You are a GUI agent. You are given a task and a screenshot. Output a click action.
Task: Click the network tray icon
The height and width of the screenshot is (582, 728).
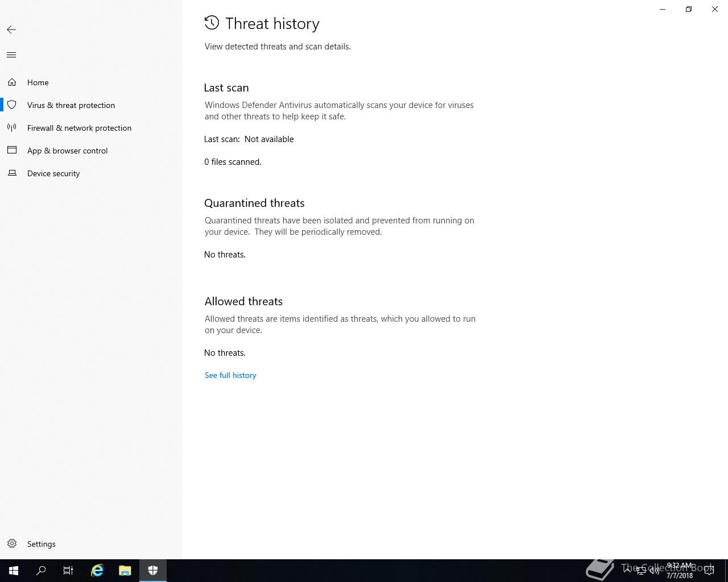click(x=641, y=571)
